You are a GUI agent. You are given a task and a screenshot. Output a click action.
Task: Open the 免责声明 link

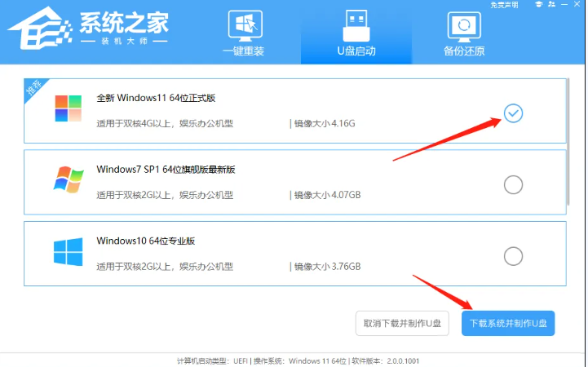pos(504,5)
